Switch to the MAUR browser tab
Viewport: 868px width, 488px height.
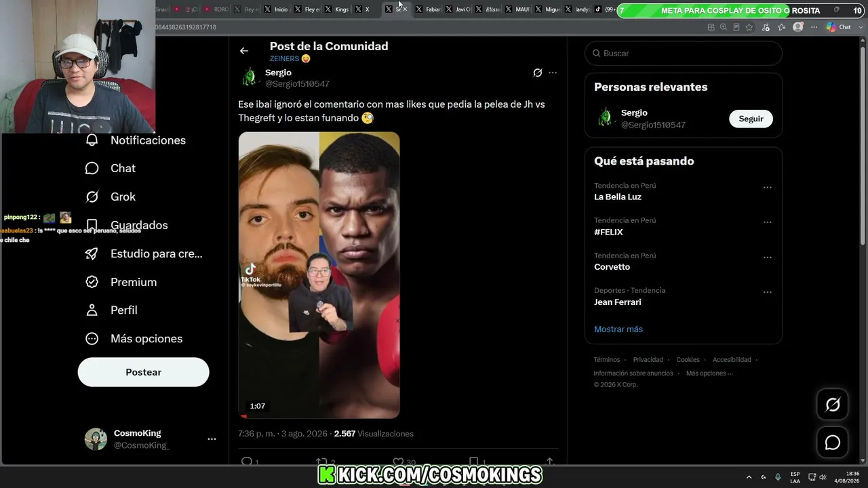point(518,9)
